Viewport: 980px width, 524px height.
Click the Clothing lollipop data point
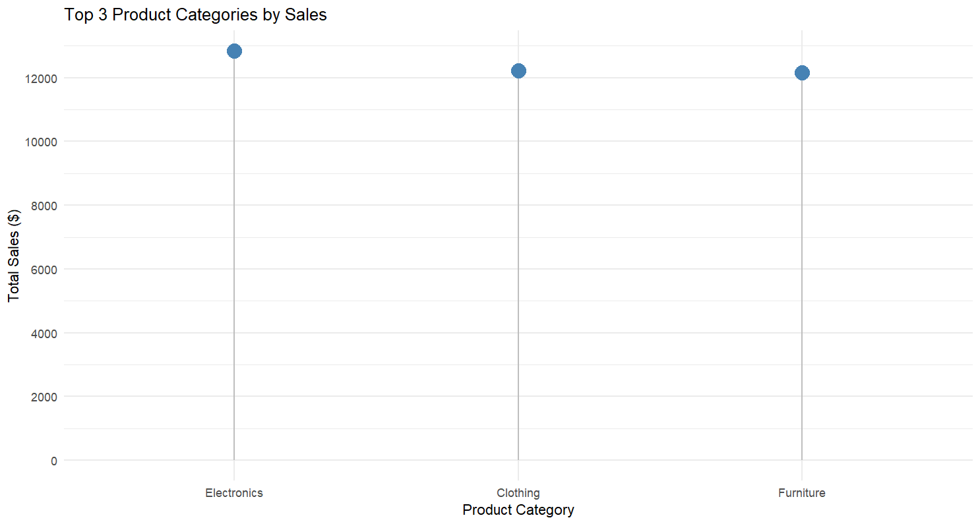click(x=518, y=71)
